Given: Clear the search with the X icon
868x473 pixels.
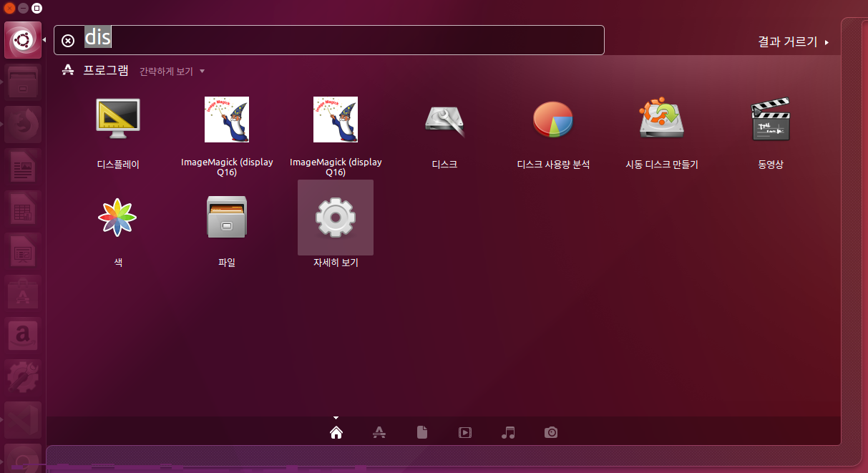Looking at the screenshot, I should coord(68,41).
